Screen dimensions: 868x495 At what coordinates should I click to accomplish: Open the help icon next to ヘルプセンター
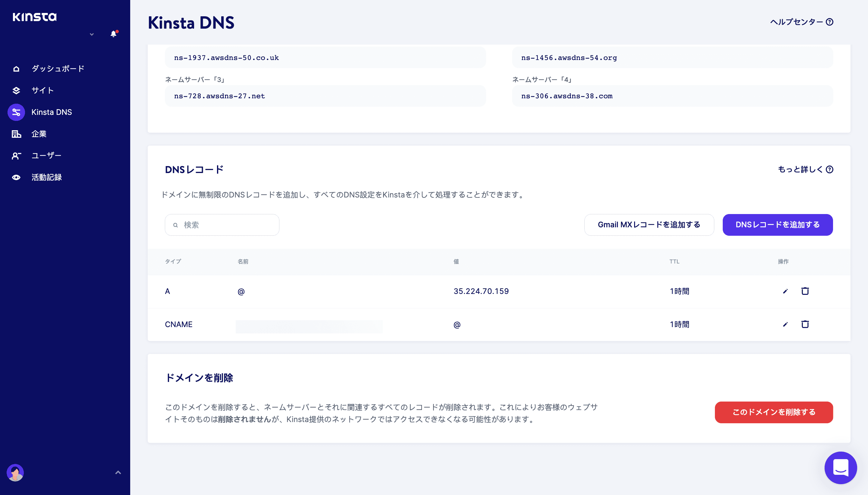(829, 22)
